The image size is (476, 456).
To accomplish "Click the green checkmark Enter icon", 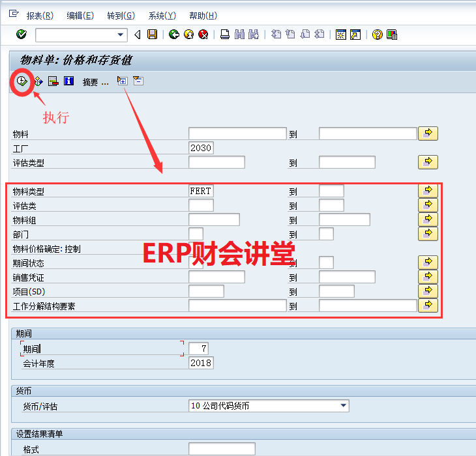I will coord(22,35).
